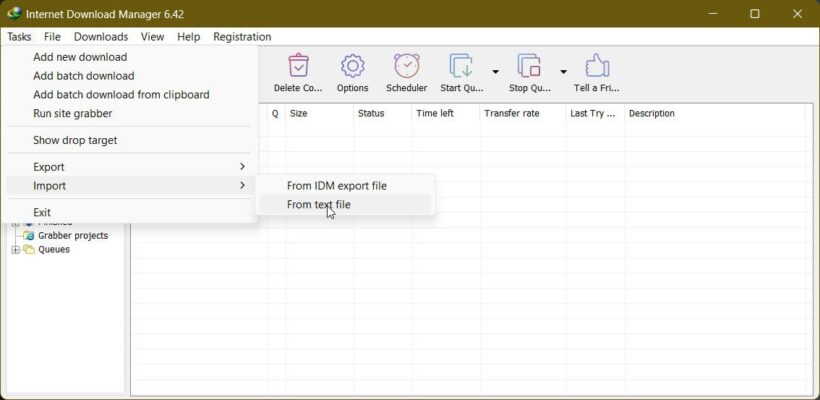Sort by the Transfer rate column header
This screenshot has height=400, width=820.
tap(511, 114)
